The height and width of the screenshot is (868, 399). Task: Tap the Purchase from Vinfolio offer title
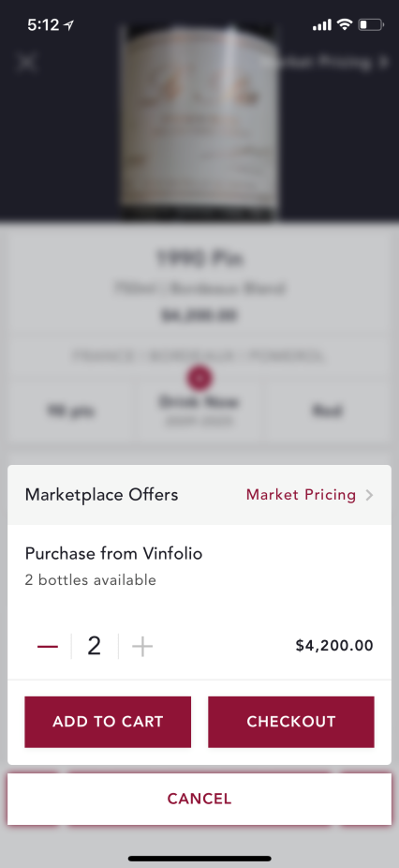click(113, 553)
